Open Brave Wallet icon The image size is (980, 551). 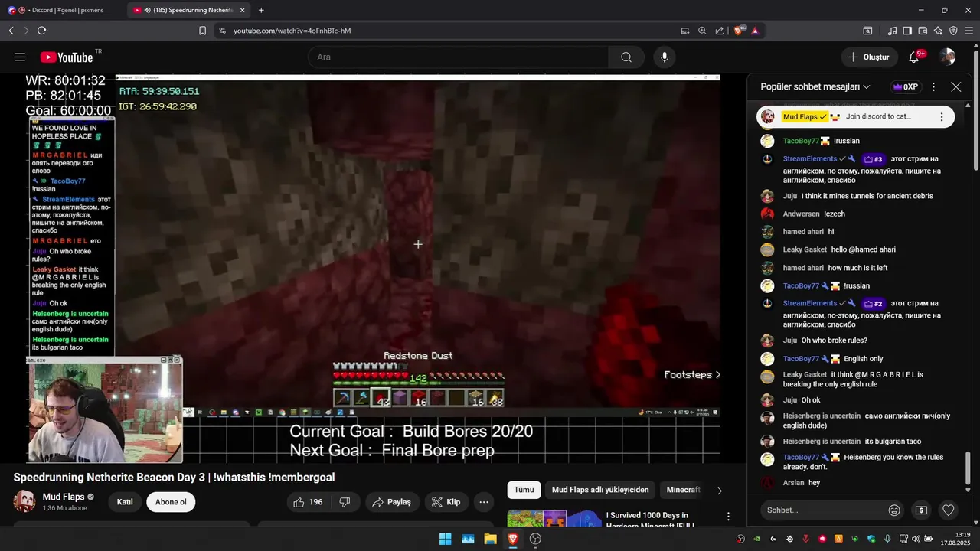923,31
